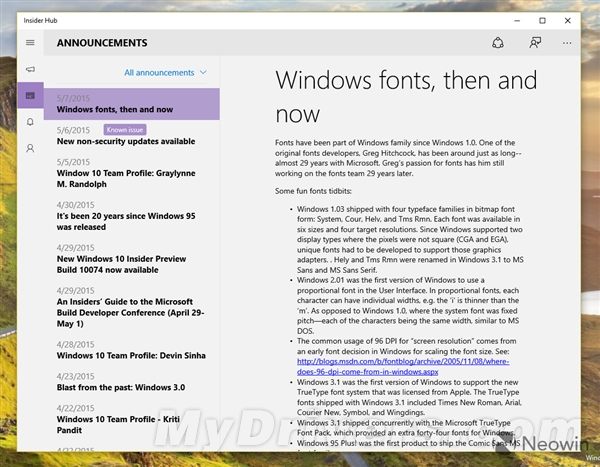Open the more options ellipsis menu
Image resolution: width=600 pixels, height=467 pixels.
click(568, 43)
